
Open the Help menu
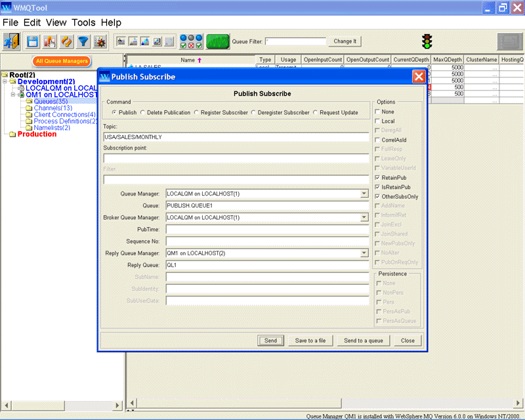[x=111, y=22]
